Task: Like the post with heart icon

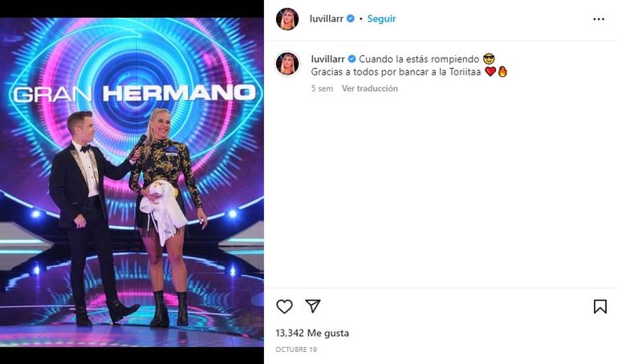Action: click(284, 306)
